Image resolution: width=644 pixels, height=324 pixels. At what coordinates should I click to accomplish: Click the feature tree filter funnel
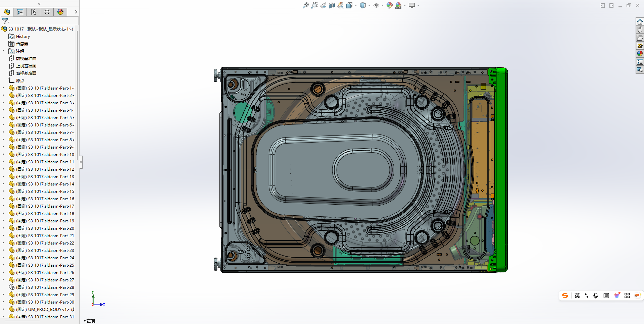pos(5,21)
